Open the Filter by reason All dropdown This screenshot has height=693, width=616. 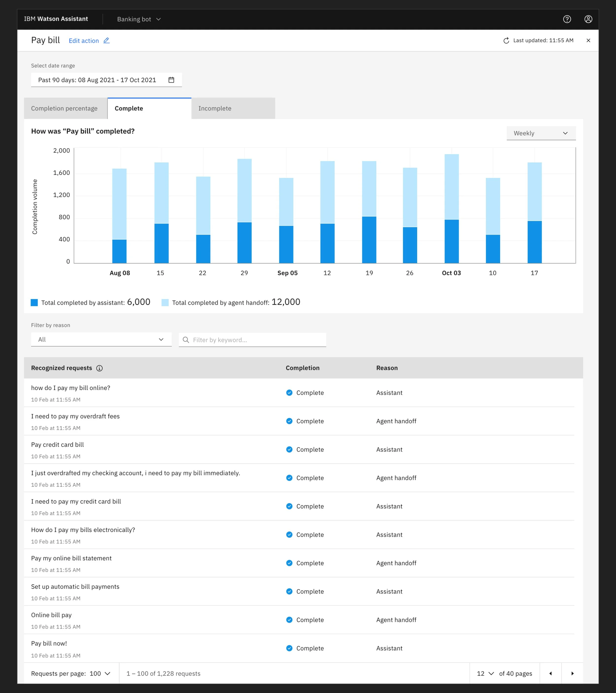pyautogui.click(x=101, y=339)
